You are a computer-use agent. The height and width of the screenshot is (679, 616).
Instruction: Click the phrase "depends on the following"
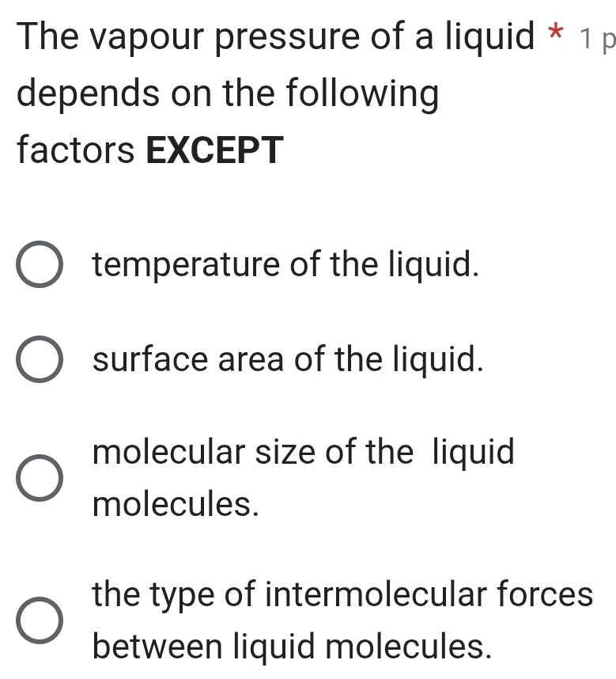[x=227, y=93]
